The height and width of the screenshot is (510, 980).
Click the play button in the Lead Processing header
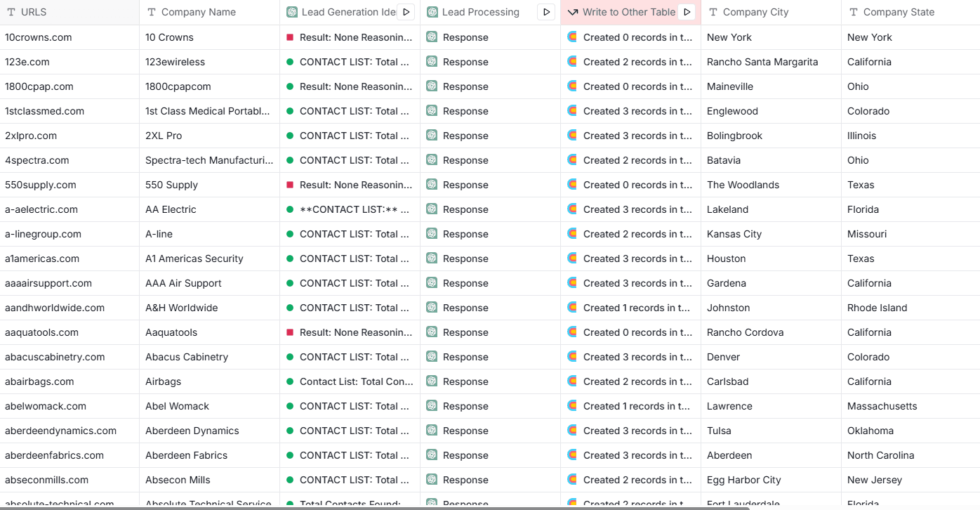pyautogui.click(x=546, y=12)
